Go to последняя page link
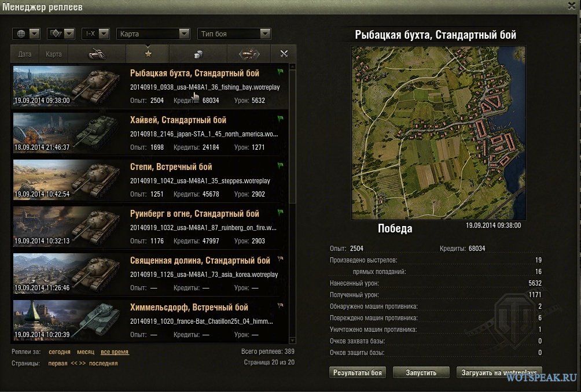The image size is (581, 392). click(104, 364)
